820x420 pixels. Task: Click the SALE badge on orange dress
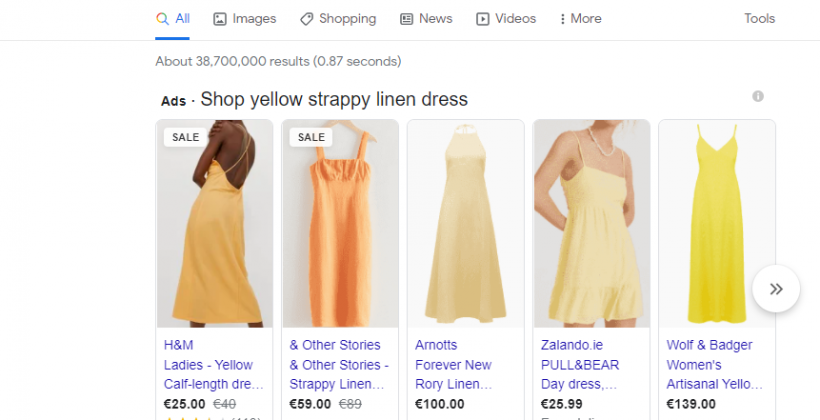311,138
